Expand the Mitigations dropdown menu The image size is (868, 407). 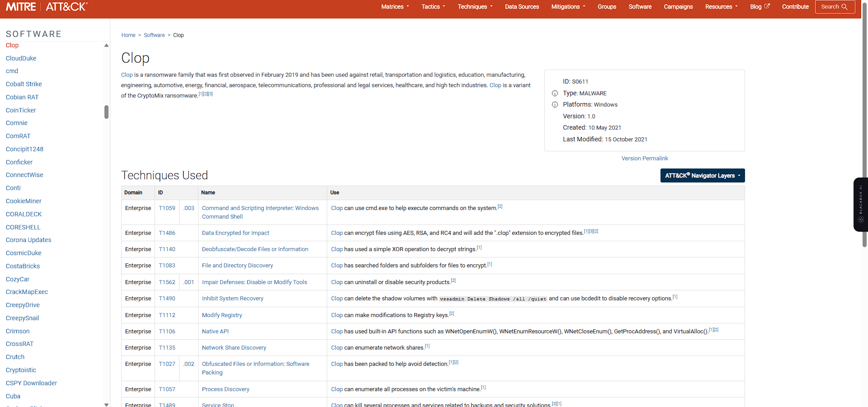(x=568, y=7)
